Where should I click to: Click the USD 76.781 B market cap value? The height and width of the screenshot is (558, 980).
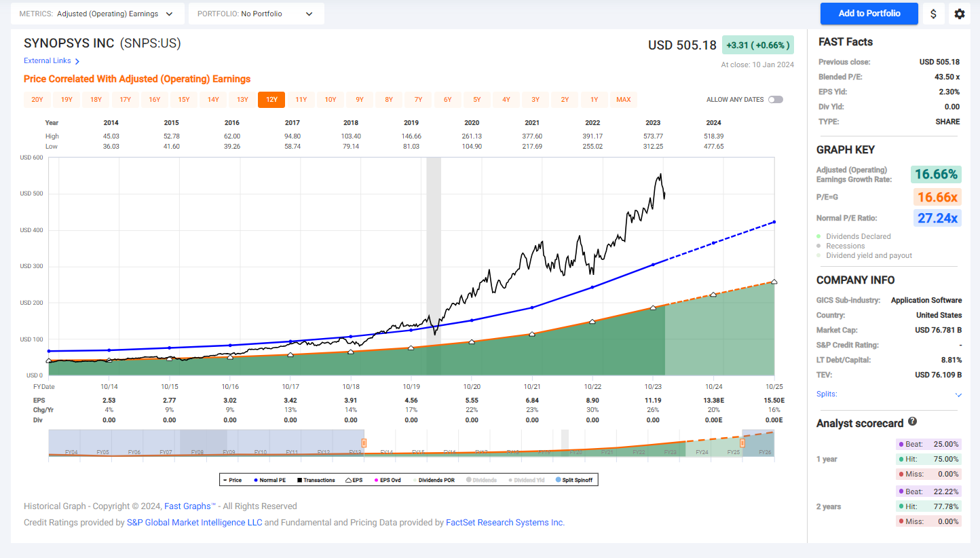[x=938, y=330]
